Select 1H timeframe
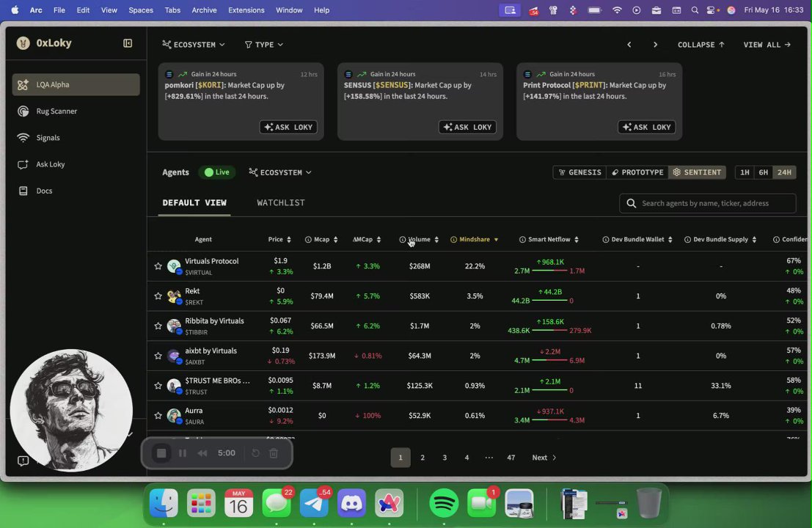This screenshot has height=528, width=812. (x=745, y=172)
